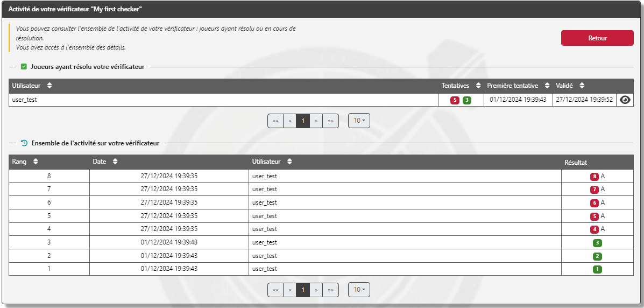Go to first page in bottom paginator
The width and height of the screenshot is (644, 308).
click(275, 290)
